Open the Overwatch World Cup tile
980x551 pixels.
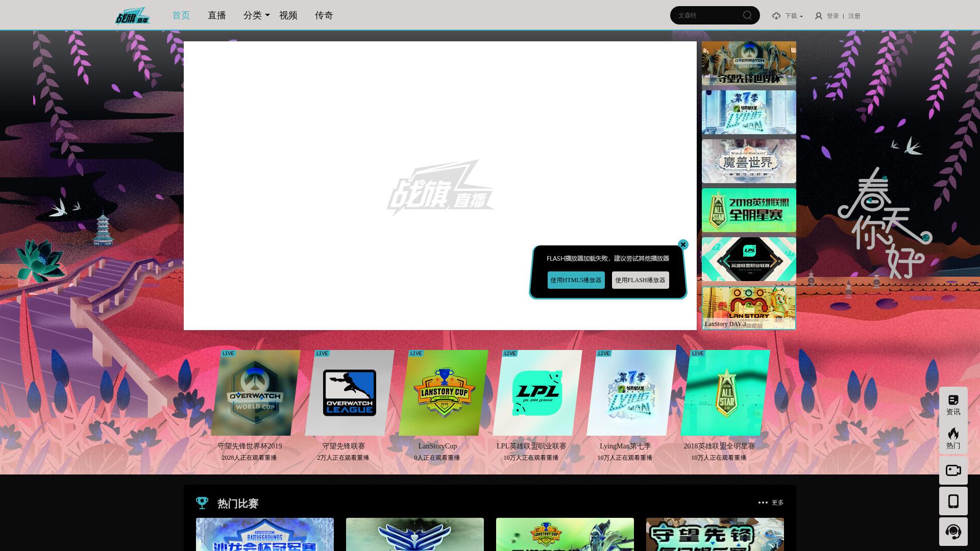[x=256, y=393]
